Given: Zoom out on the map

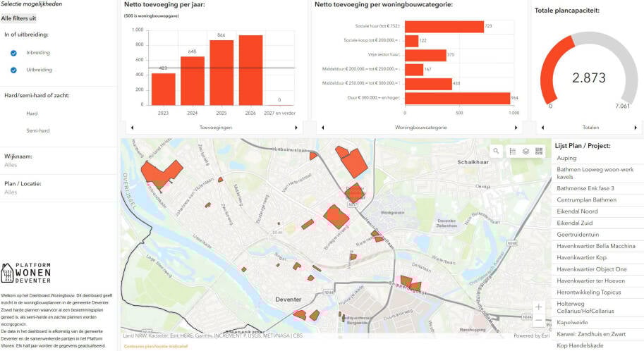Looking at the screenshot, I should coord(539,321).
